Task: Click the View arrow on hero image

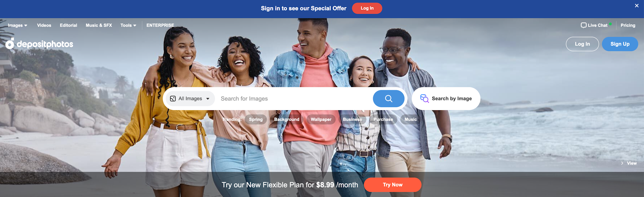Action: pyautogui.click(x=622, y=163)
